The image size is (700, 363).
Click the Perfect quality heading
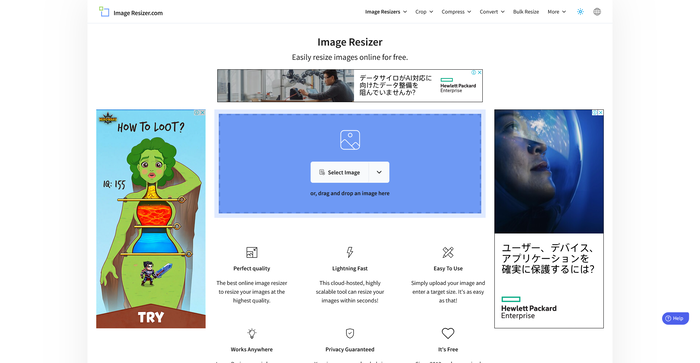(x=252, y=268)
